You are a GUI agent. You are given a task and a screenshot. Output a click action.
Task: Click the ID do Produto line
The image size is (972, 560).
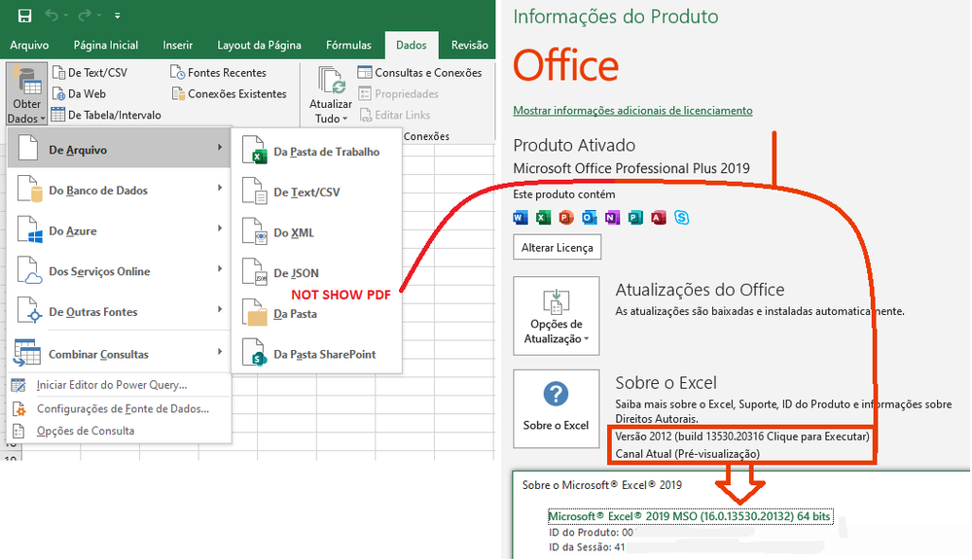pos(591,532)
